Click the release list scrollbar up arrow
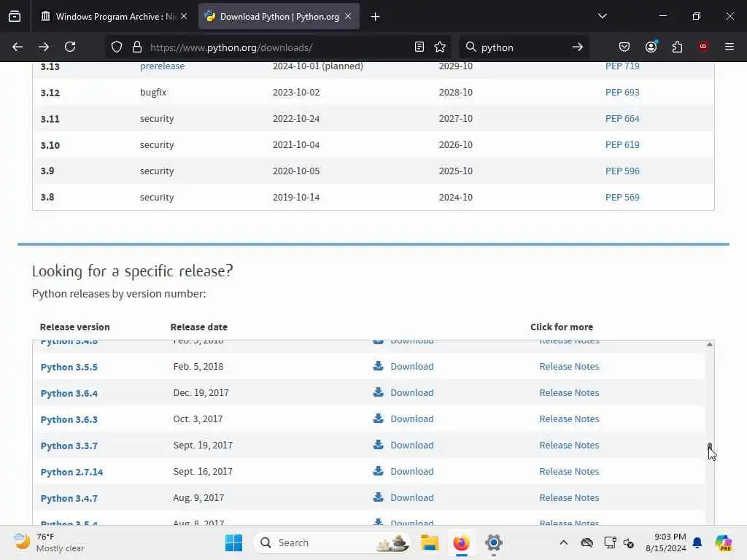Screen dimensions: 747x560 click(x=709, y=344)
